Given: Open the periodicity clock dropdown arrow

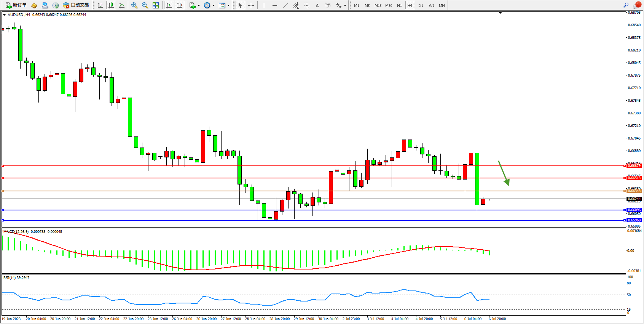Looking at the screenshot, I should click(x=214, y=6).
